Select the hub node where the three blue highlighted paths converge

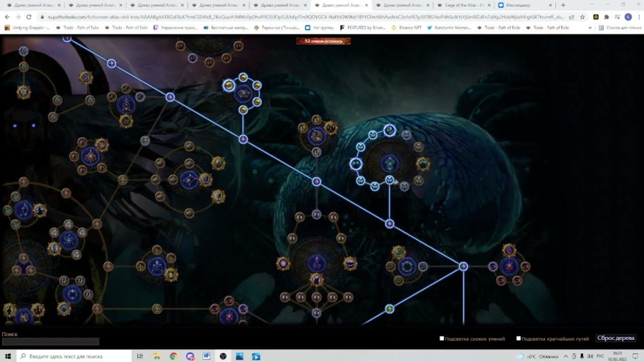463,266
